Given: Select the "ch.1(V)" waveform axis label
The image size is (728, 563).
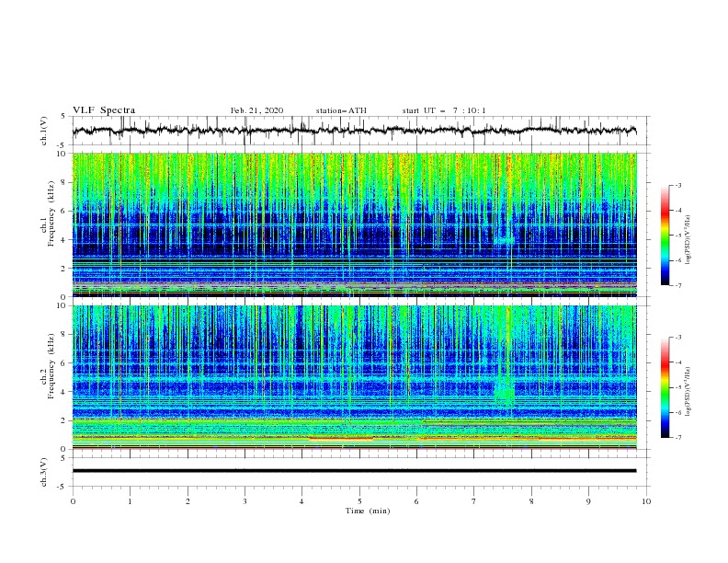Looking at the screenshot, I should [44, 131].
